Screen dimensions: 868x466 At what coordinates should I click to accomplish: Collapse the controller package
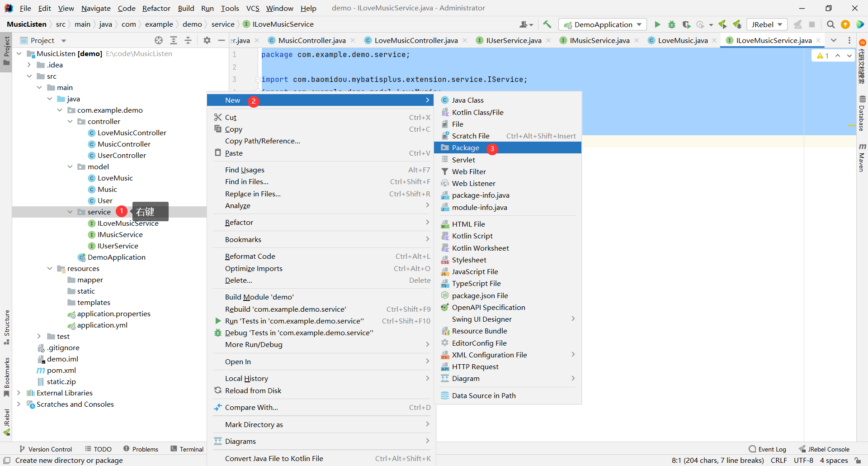pos(70,121)
